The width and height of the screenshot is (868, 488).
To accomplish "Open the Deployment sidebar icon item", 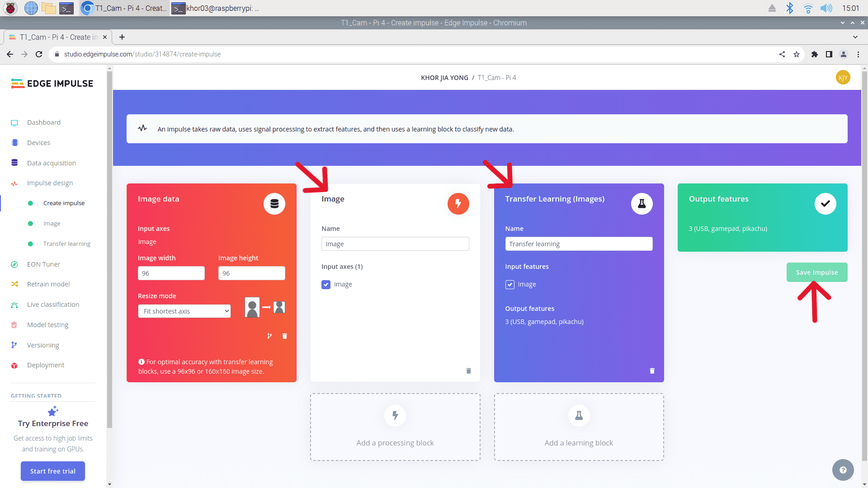I will [14, 366].
